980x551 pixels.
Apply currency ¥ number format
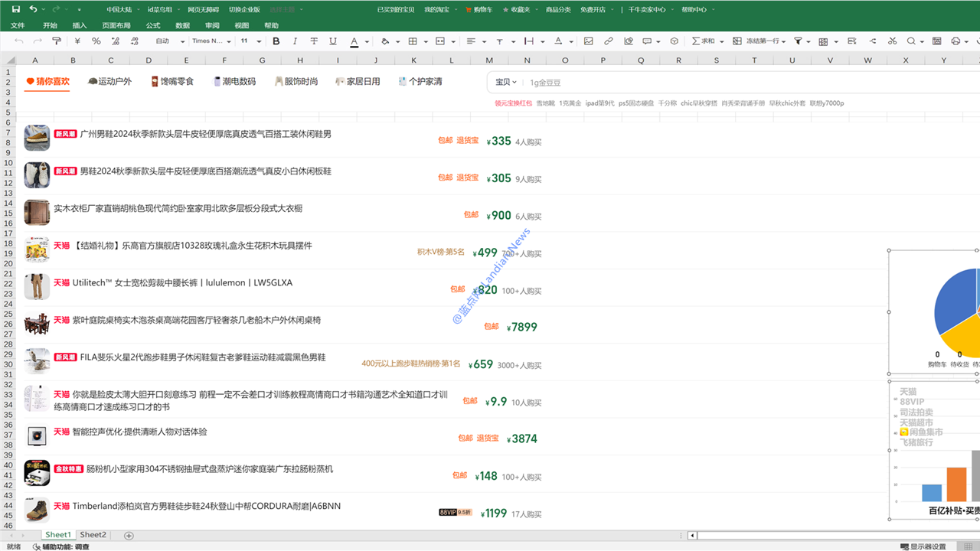coord(77,41)
